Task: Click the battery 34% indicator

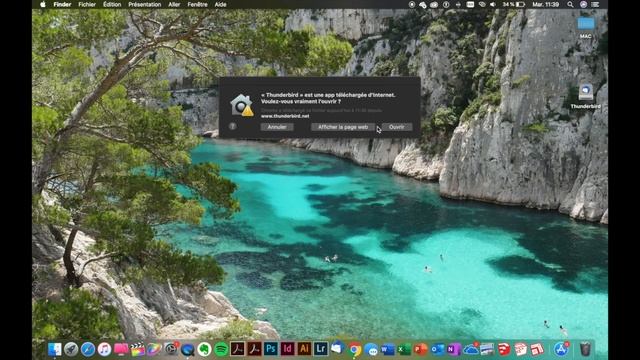Action: coord(514,4)
